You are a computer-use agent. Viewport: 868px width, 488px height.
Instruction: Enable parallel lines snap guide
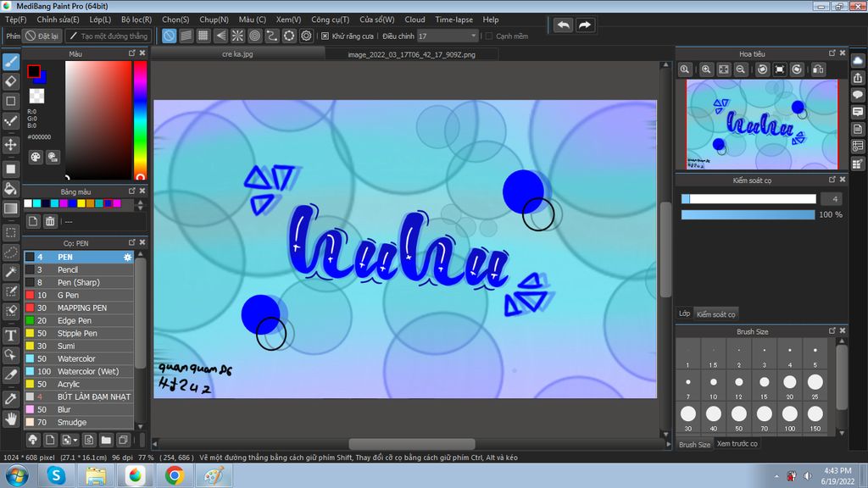pos(186,36)
